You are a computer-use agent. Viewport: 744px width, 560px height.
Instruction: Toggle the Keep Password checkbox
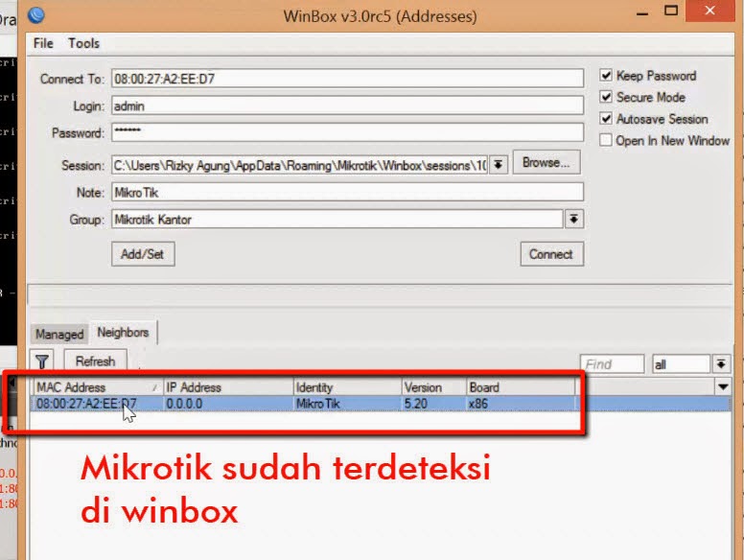click(605, 75)
